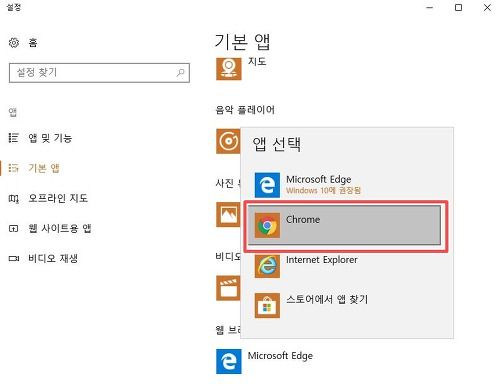Select 기본 앱 in sidebar
Screen dimensions: 500x391
pos(44,168)
